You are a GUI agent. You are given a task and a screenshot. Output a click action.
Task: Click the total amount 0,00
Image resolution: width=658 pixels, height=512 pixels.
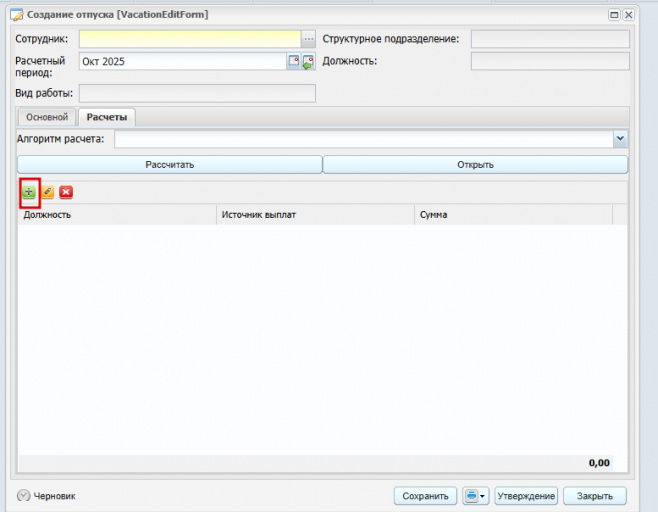pyautogui.click(x=599, y=463)
